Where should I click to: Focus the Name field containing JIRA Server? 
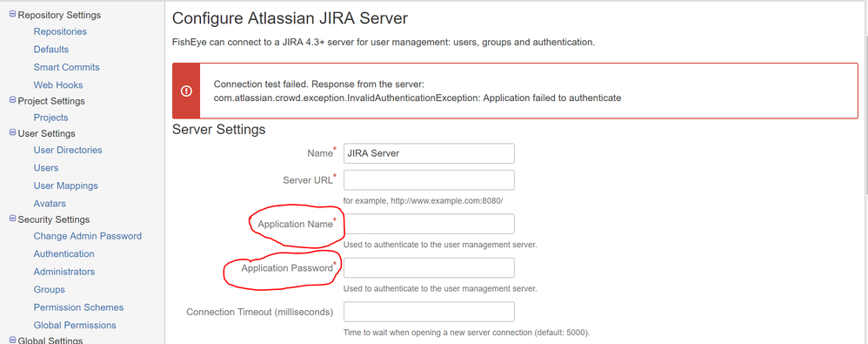coord(429,153)
